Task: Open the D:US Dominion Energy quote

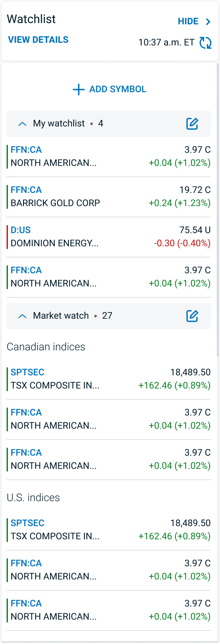Action: [x=21, y=230]
